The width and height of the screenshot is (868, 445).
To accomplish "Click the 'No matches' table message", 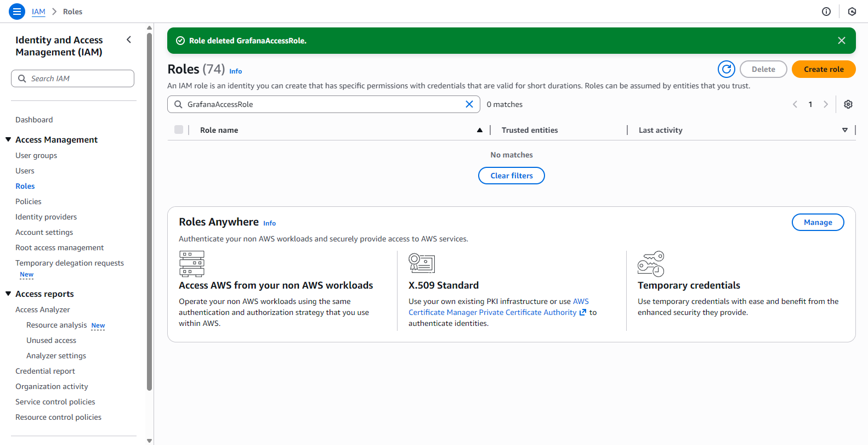I will (512, 155).
